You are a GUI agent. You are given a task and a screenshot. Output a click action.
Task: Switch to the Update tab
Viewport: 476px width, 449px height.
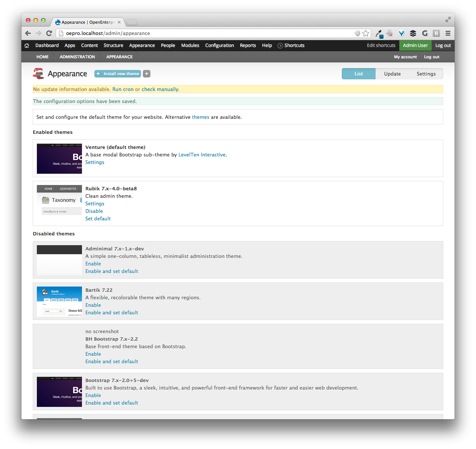[x=393, y=74]
